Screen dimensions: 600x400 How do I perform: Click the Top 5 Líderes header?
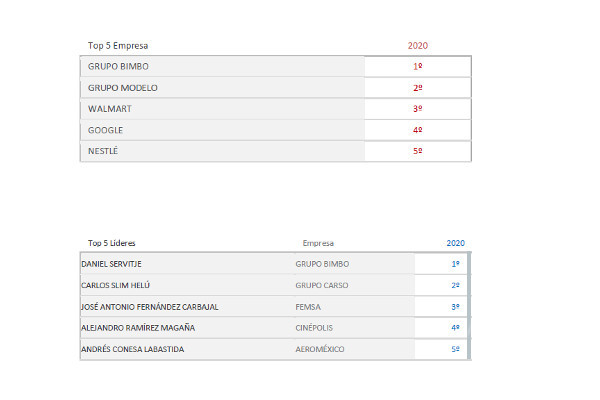point(112,243)
